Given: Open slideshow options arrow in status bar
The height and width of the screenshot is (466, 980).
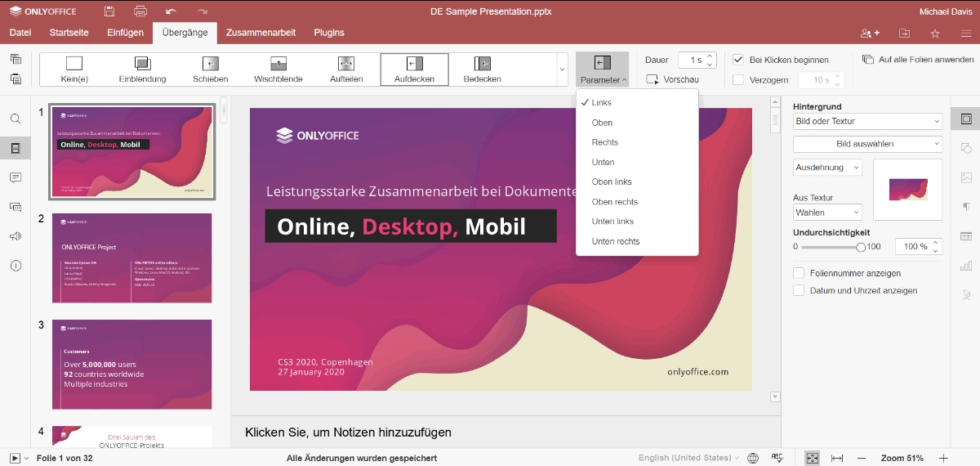Looking at the screenshot, I should (27, 458).
